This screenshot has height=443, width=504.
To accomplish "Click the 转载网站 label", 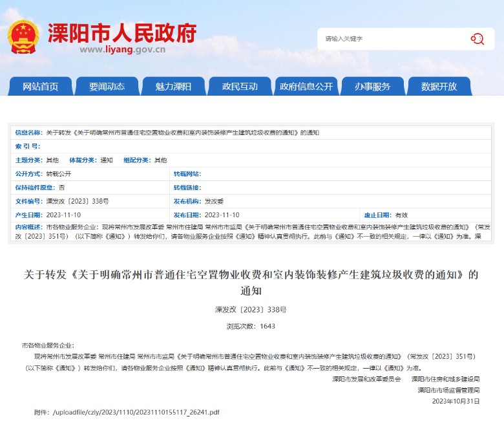I will (x=187, y=174).
